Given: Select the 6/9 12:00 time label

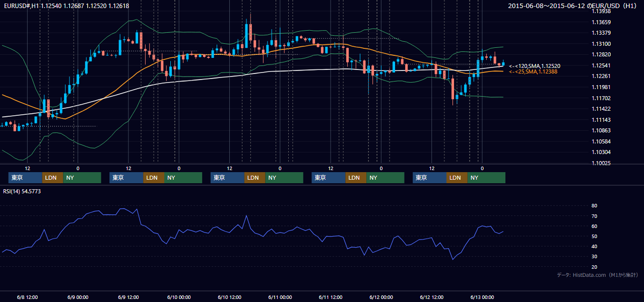Looking at the screenshot, I should pos(128,297).
